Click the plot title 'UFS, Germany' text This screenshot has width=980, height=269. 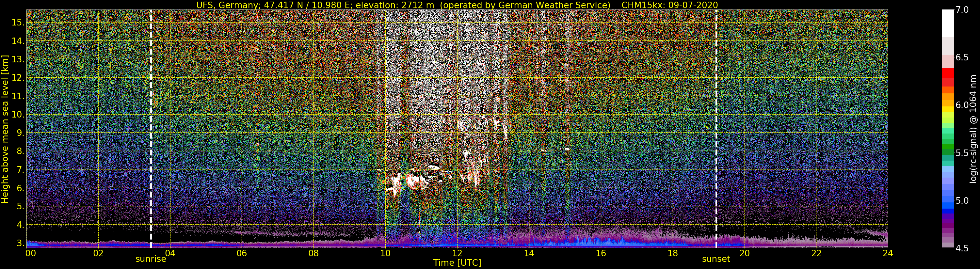click(x=227, y=5)
